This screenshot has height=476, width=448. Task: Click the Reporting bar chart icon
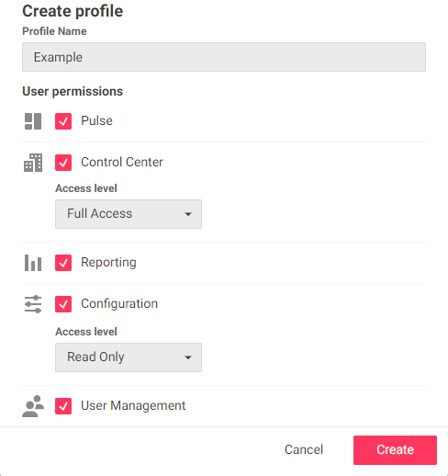33,263
